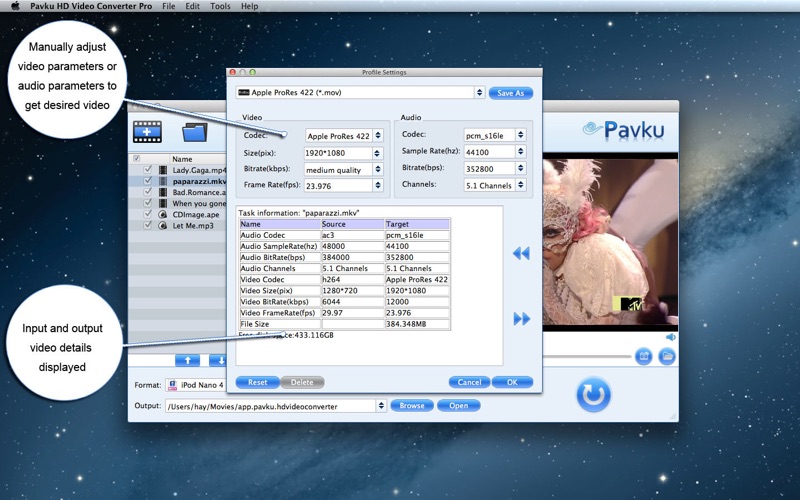Viewport: 800px width, 500px height.
Task: Click the Target column header
Action: pyautogui.click(x=417, y=224)
